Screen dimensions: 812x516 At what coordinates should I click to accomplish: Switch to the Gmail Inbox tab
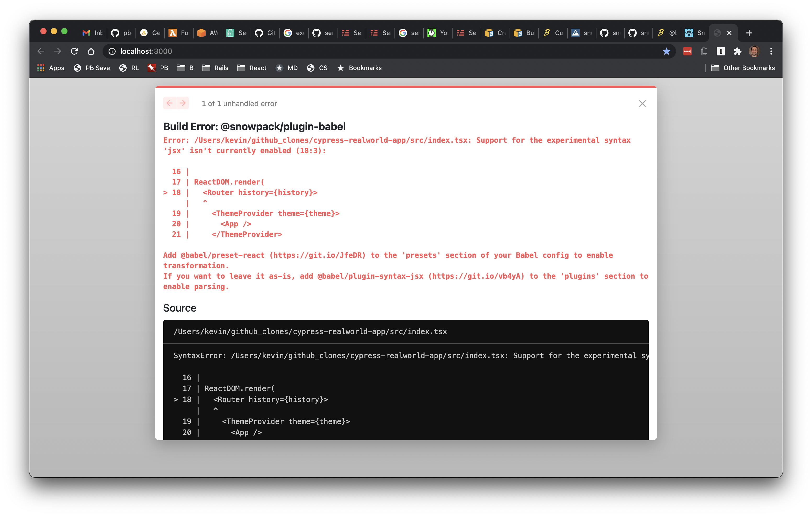(92, 33)
